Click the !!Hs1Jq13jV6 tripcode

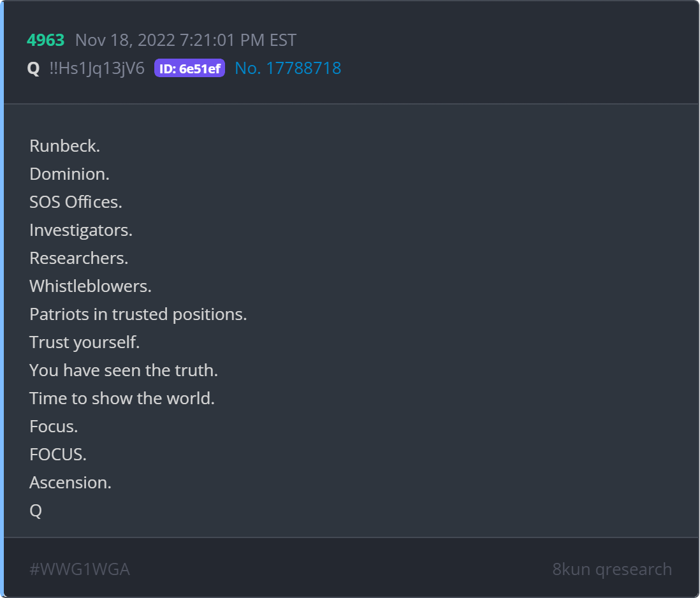point(97,68)
